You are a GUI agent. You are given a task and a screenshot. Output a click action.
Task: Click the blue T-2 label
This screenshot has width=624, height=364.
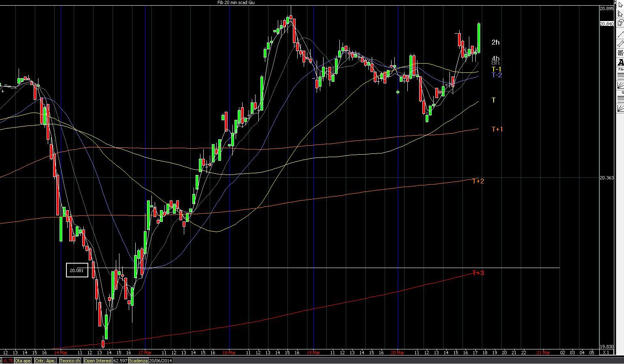click(496, 75)
